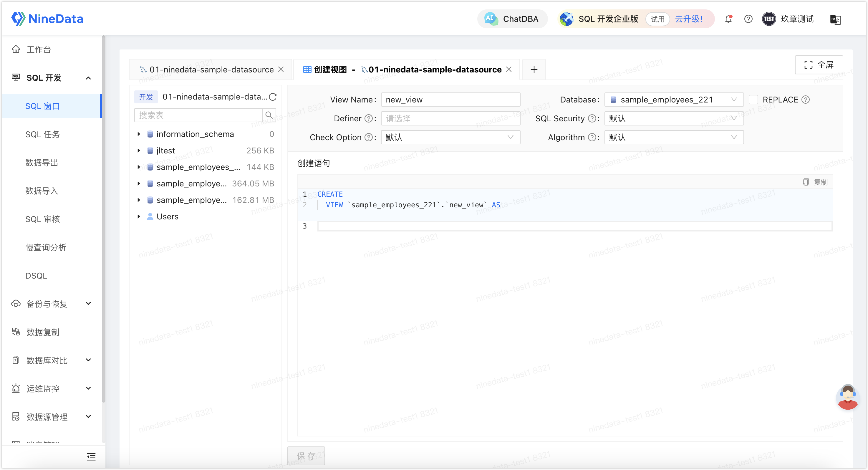This screenshot has width=868, height=470.
Task: Show help for Definer
Action: [369, 119]
